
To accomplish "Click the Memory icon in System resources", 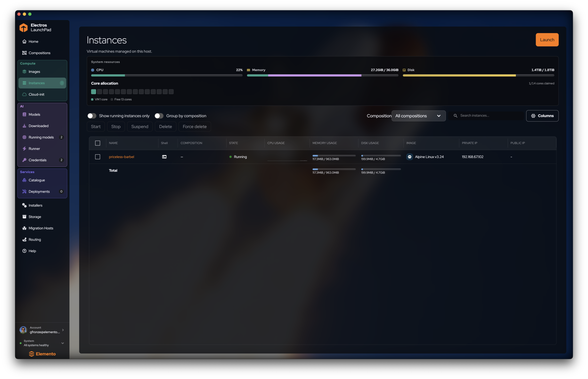I will 249,70.
